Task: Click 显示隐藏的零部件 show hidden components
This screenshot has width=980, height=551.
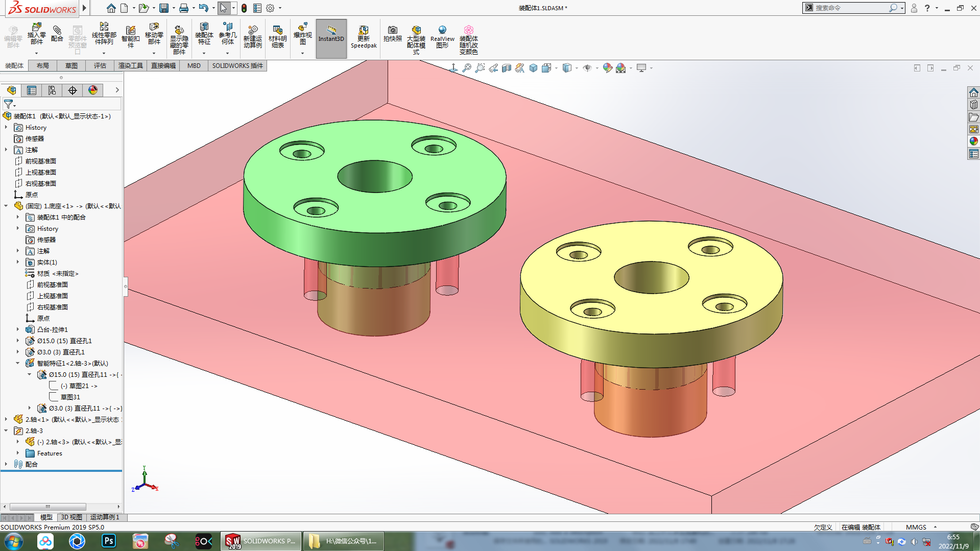Action: tap(179, 40)
